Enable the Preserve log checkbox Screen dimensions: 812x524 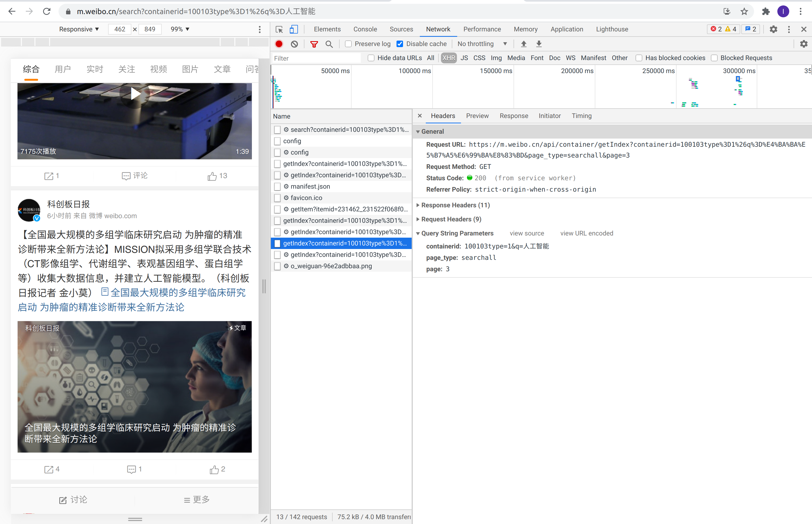tap(348, 44)
